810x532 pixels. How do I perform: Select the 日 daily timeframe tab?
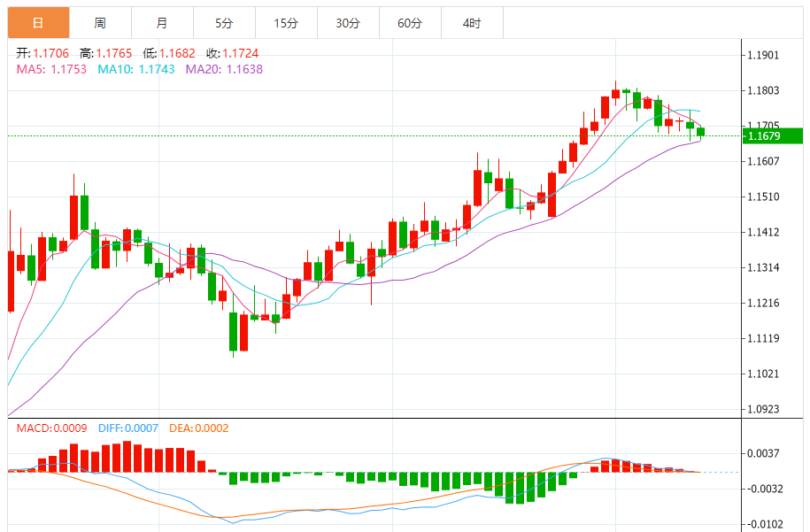pos(38,23)
